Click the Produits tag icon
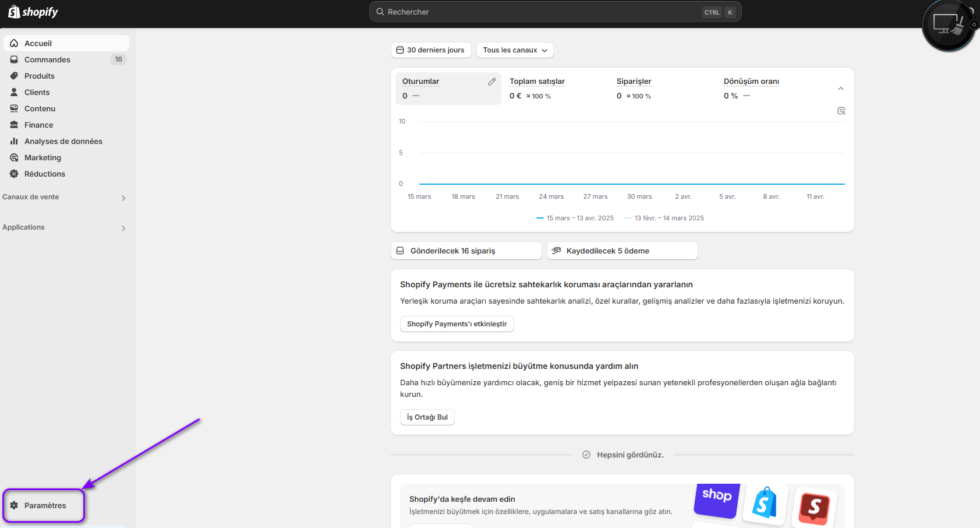Image resolution: width=980 pixels, height=528 pixels. pyautogui.click(x=14, y=76)
